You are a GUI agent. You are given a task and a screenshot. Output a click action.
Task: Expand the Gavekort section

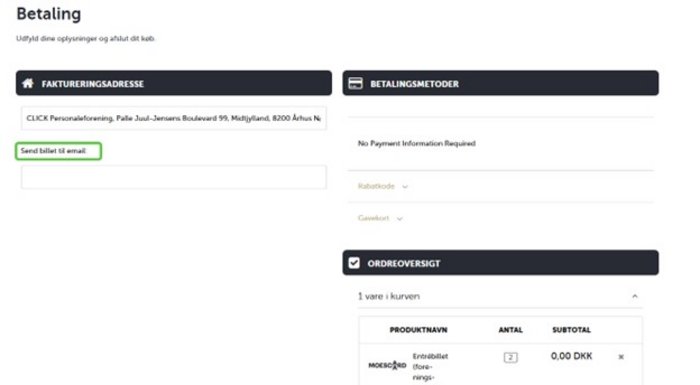click(x=380, y=218)
